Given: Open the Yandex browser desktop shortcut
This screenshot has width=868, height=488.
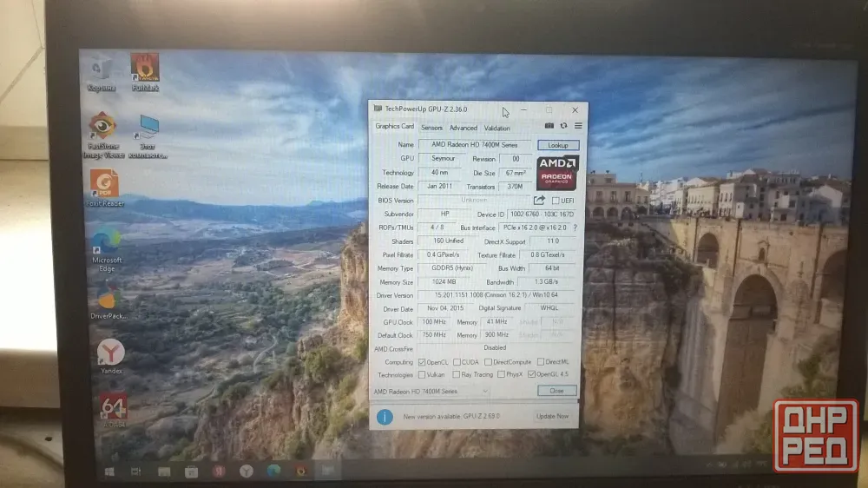Looking at the screenshot, I should pyautogui.click(x=111, y=356).
